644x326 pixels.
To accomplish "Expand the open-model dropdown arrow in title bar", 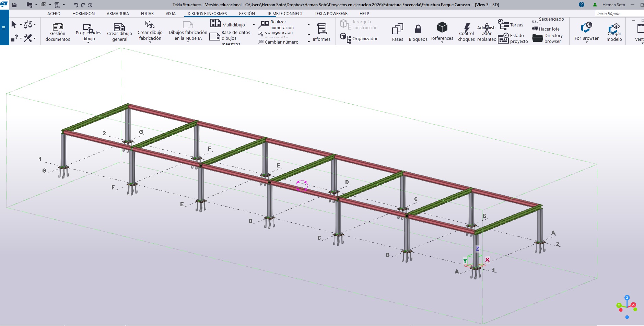I will (36, 5).
